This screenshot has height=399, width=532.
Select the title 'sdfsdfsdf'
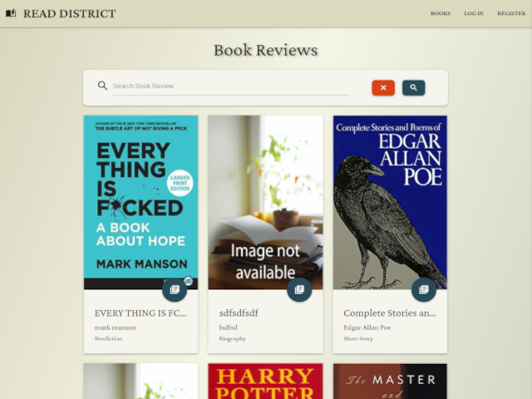coord(239,313)
